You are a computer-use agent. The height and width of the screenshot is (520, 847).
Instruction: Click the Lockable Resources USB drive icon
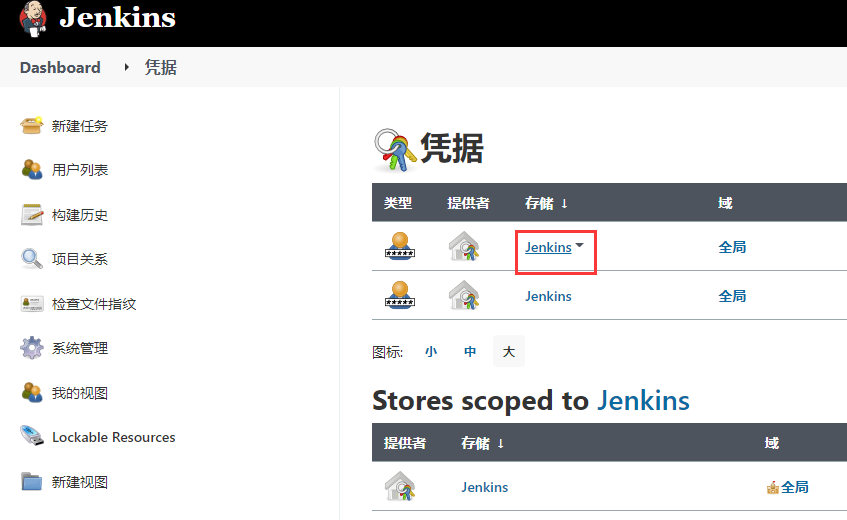pos(32,436)
